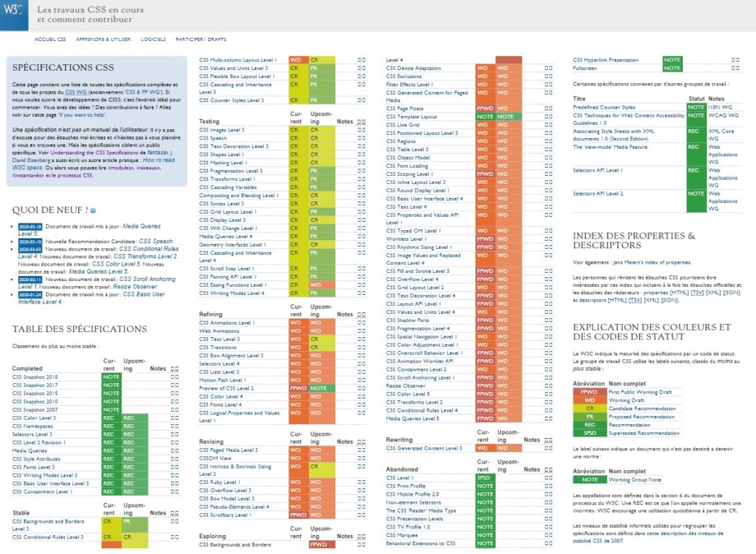Open CSS Multi-column Layout Level 1 link
Viewport: 756px width, 554px height.
[237, 60]
